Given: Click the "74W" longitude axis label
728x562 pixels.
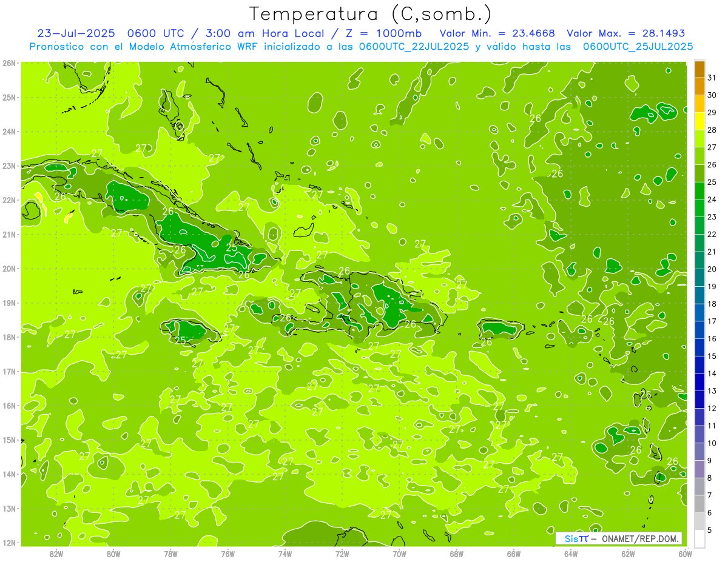Looking at the screenshot, I should click(x=285, y=554).
